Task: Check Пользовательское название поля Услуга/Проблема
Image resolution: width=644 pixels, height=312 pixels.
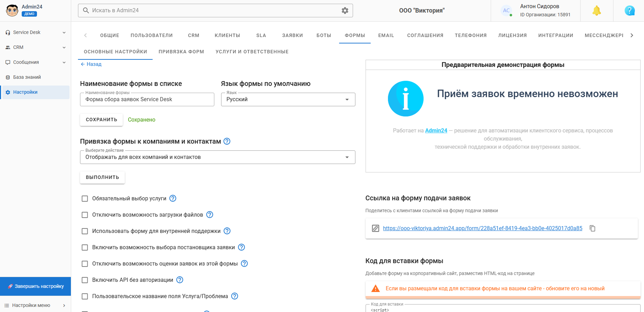Action: point(85,296)
